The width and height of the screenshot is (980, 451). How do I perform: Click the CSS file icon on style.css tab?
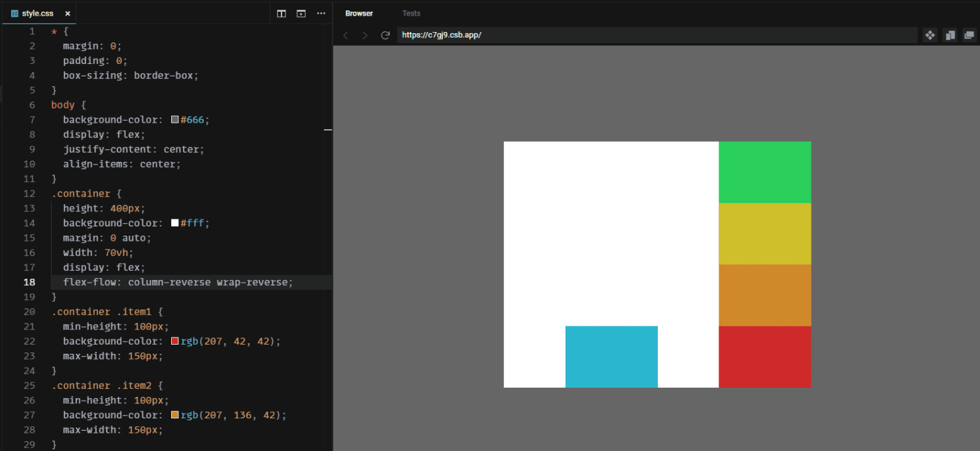pos(14,13)
